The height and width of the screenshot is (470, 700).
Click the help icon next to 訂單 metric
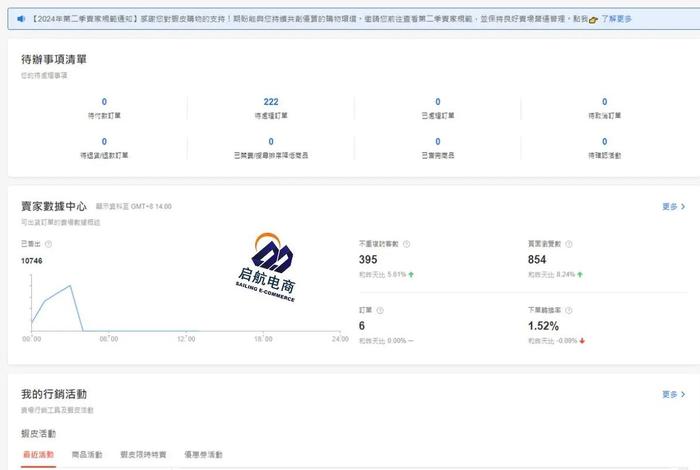pyautogui.click(x=379, y=310)
